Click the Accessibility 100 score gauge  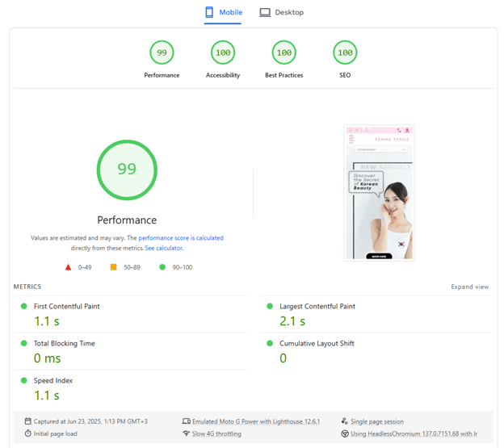[223, 53]
